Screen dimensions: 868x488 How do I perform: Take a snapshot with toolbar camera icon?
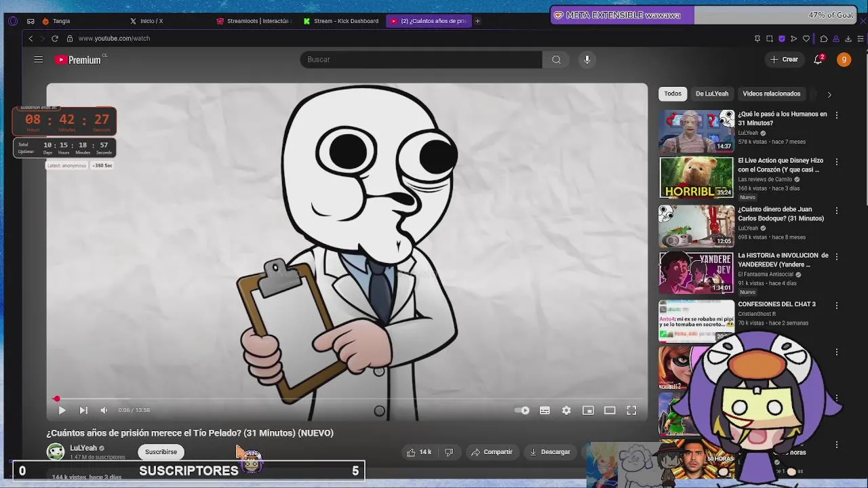click(x=770, y=39)
